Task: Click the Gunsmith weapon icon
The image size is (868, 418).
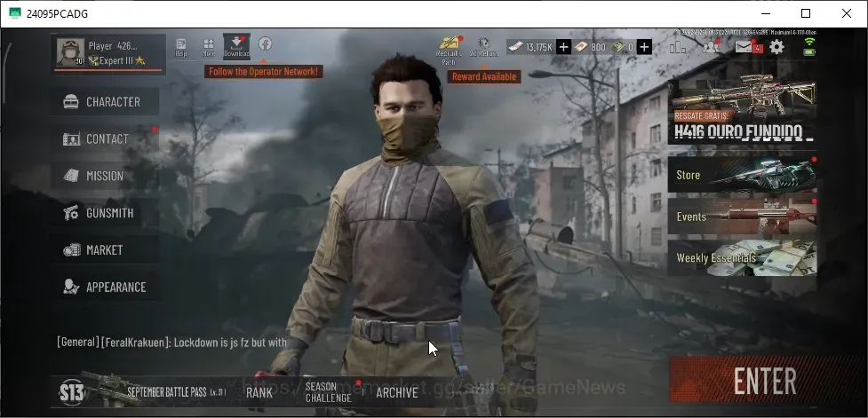Action: coord(71,213)
